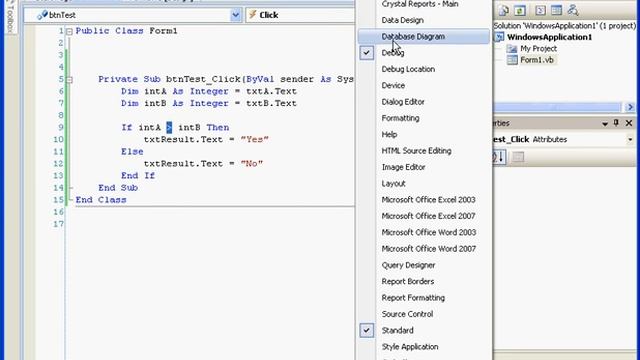Open the Toolbox side tab

point(11,16)
